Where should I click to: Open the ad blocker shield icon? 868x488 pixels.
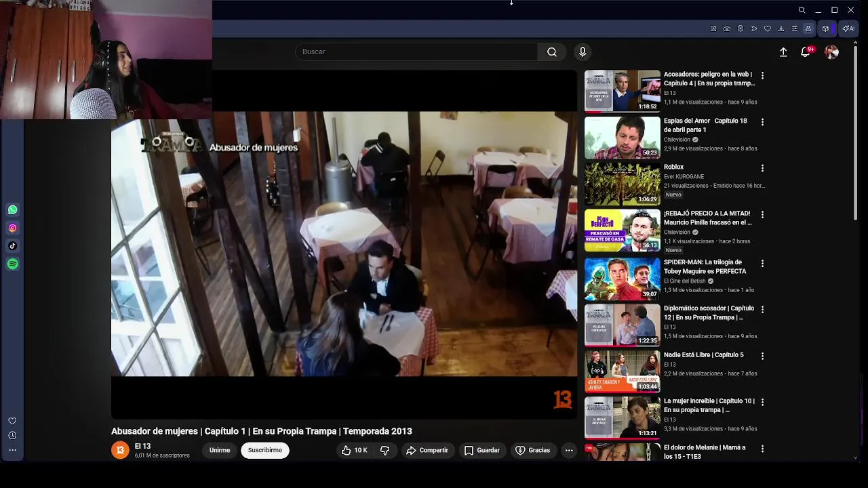tap(741, 28)
